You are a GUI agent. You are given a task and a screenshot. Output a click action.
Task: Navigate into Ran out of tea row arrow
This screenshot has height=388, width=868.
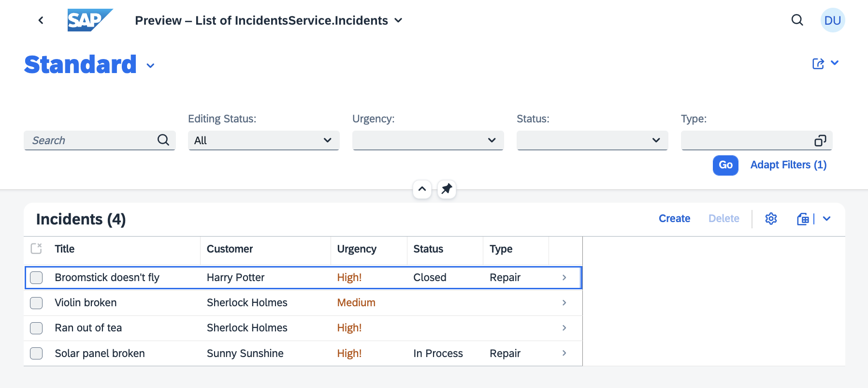coord(564,328)
